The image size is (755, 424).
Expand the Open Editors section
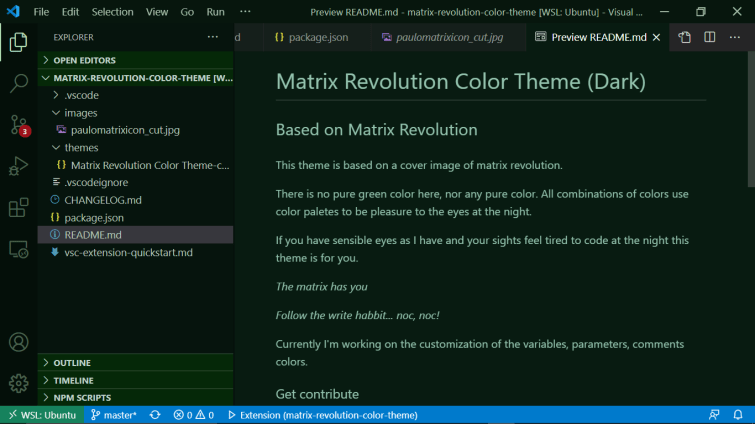tap(136, 60)
